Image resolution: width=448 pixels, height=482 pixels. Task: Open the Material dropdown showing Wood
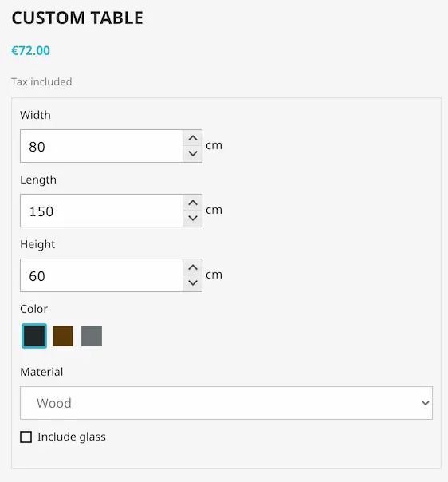pos(226,403)
